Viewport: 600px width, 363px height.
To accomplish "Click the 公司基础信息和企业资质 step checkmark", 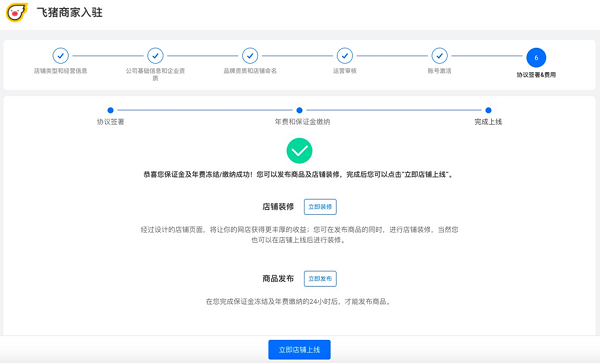I will (155, 55).
